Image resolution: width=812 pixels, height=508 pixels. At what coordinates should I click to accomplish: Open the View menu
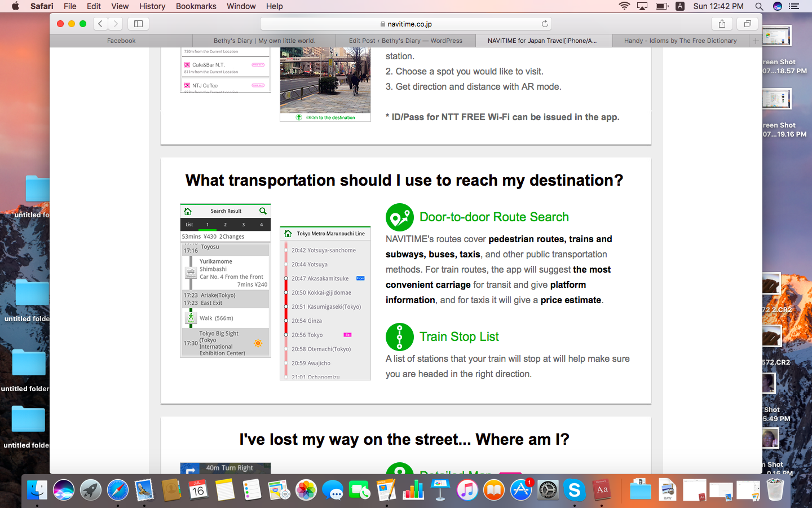coord(120,6)
